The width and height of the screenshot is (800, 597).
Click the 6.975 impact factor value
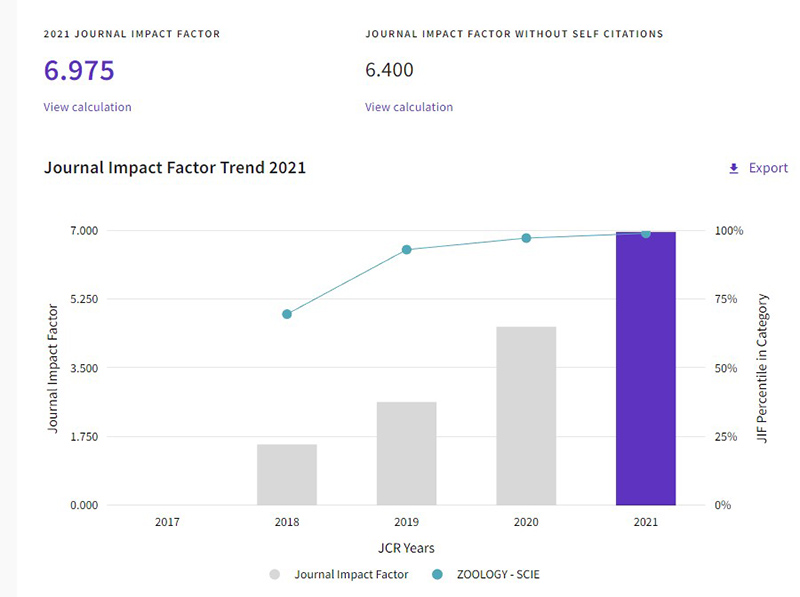tap(79, 71)
